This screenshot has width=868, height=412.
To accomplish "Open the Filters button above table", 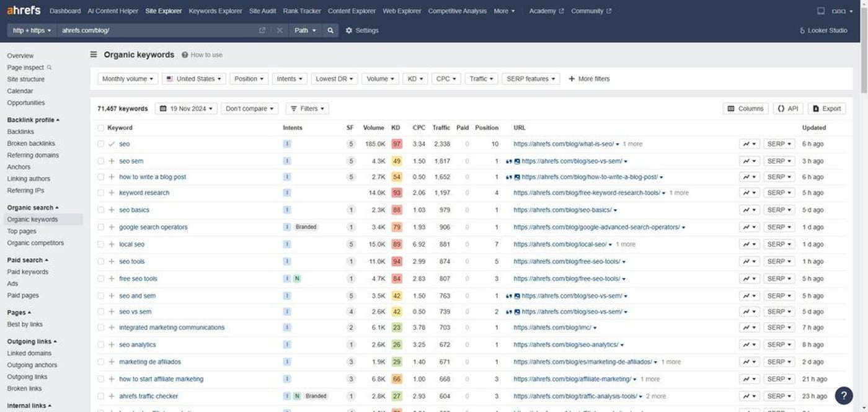I will point(308,109).
